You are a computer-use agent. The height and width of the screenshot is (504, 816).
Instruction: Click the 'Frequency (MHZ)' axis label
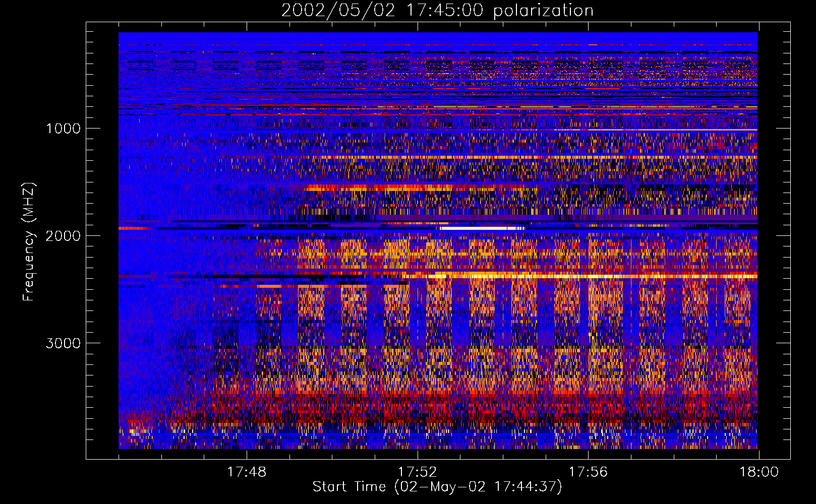pos(29,241)
